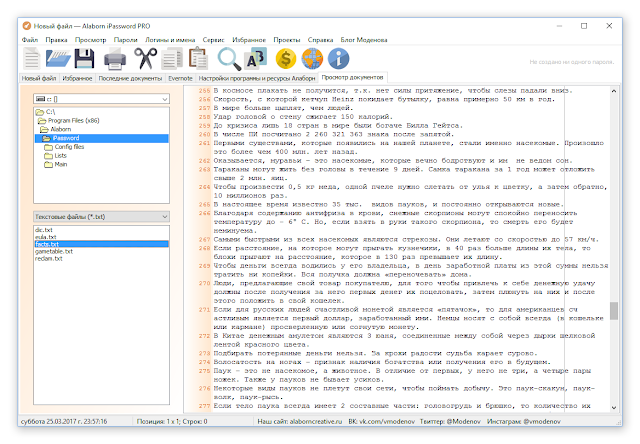Click the Позиция 1 x 1 status entry
Image resolution: width=640 pixels, height=444 pixels.
(x=172, y=421)
